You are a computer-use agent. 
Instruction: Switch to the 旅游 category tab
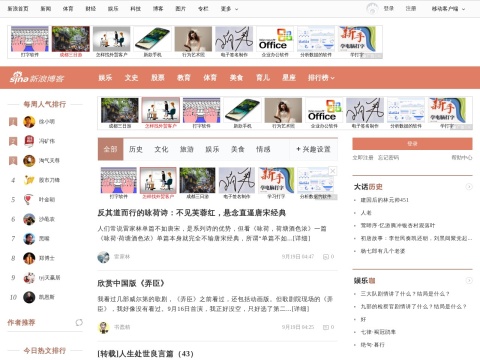[187, 149]
